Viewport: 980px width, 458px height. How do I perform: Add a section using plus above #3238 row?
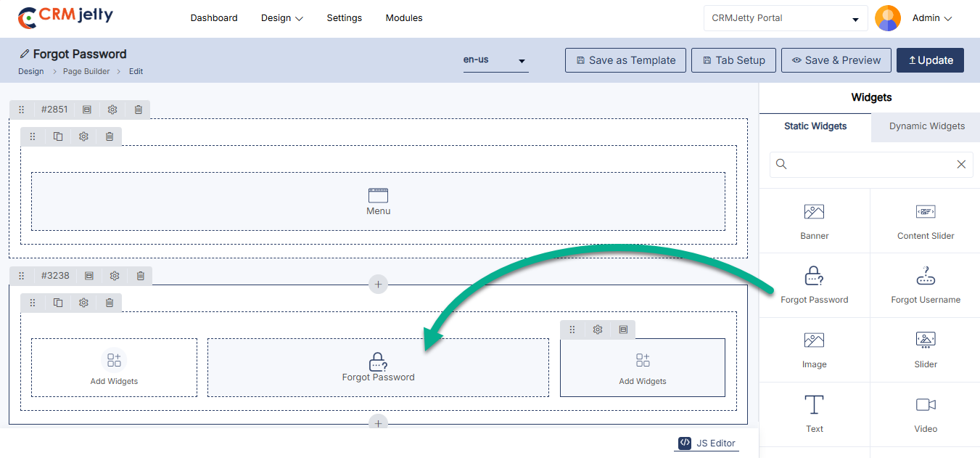pyautogui.click(x=378, y=284)
